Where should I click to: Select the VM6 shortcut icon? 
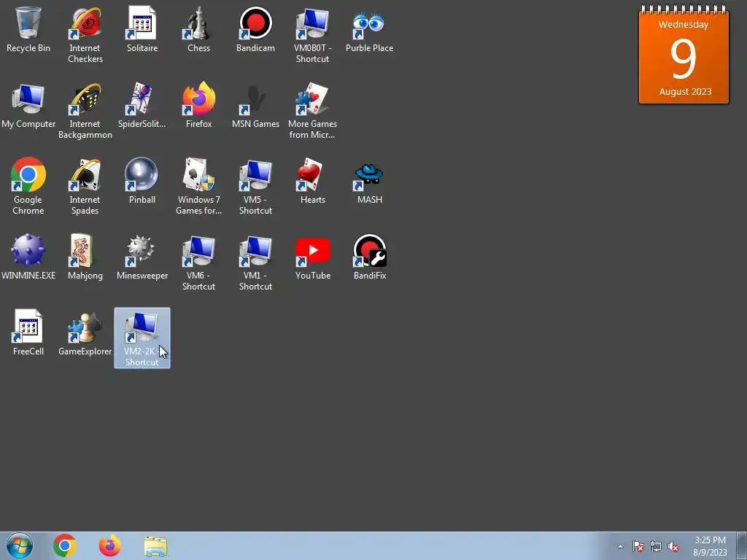click(x=198, y=262)
